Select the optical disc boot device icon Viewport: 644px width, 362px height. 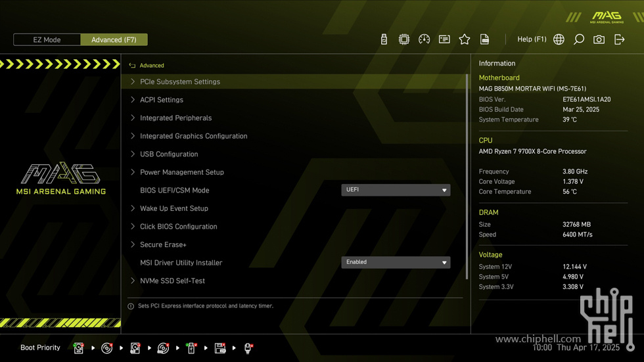pyautogui.click(x=106, y=348)
